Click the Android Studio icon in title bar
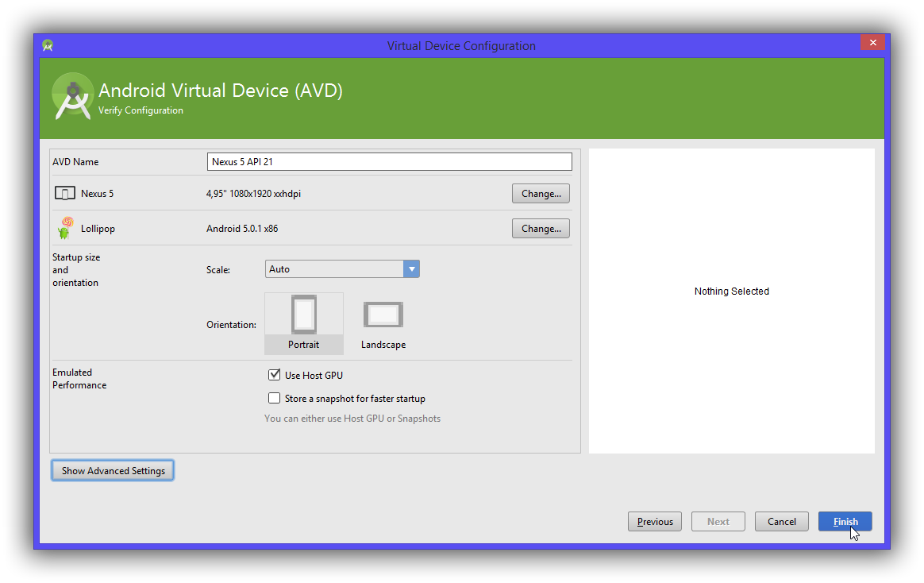 point(48,45)
